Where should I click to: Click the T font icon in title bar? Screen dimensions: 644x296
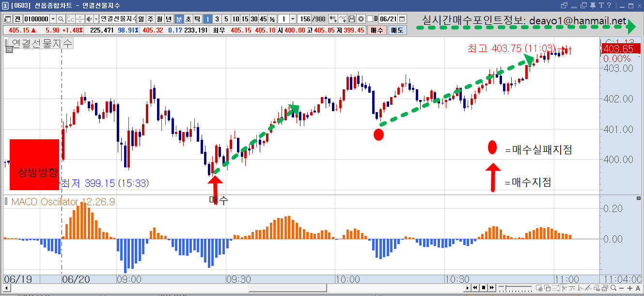[x=602, y=5]
